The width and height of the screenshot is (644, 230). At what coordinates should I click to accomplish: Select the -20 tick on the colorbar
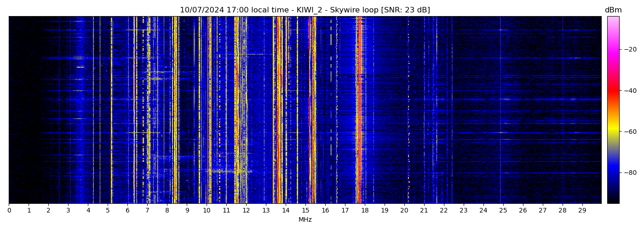tap(630, 49)
